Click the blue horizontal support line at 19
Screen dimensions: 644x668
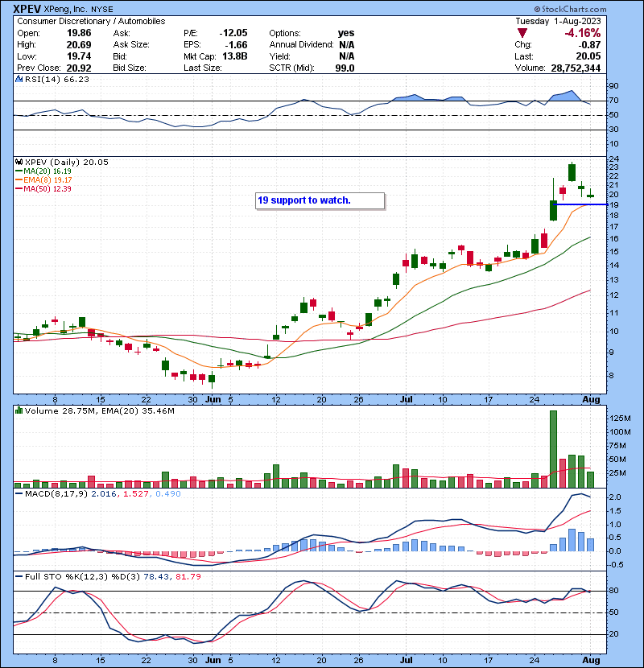tap(580, 204)
